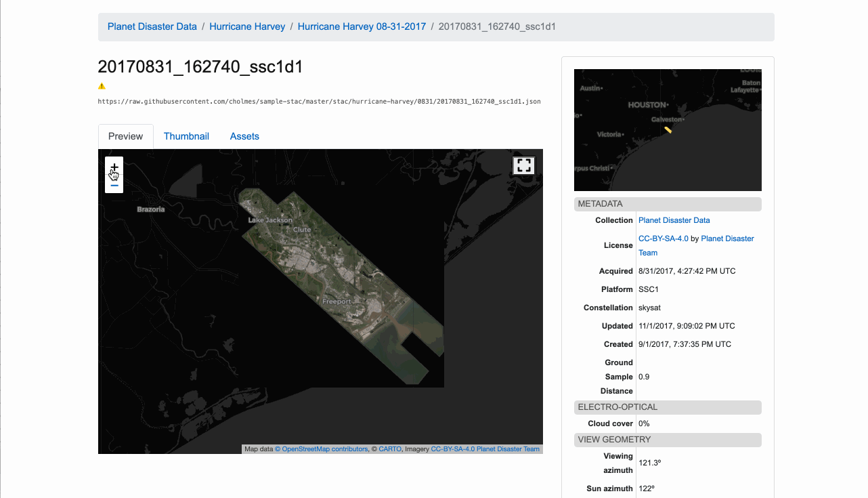Image resolution: width=868 pixels, height=498 pixels.
Task: Click the Clute label on the map
Action: click(x=302, y=230)
